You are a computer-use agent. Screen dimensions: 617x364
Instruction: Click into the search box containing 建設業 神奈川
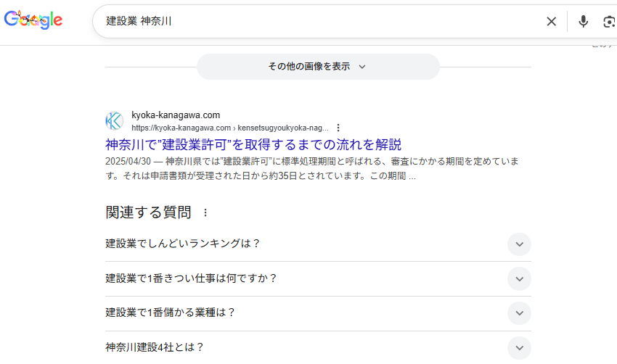319,22
